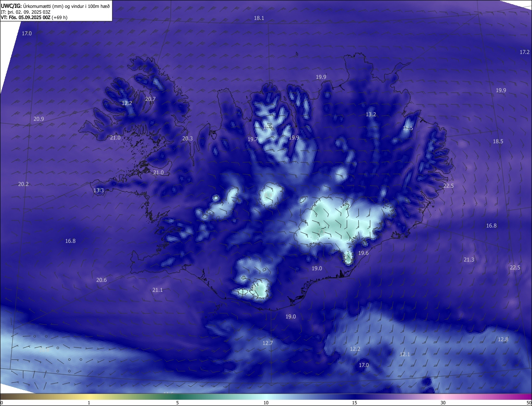Image resolution: width=532 pixels, height=406 pixels.
Task: Click the 21.3 value southeast of Iceland
Action: (x=468, y=259)
